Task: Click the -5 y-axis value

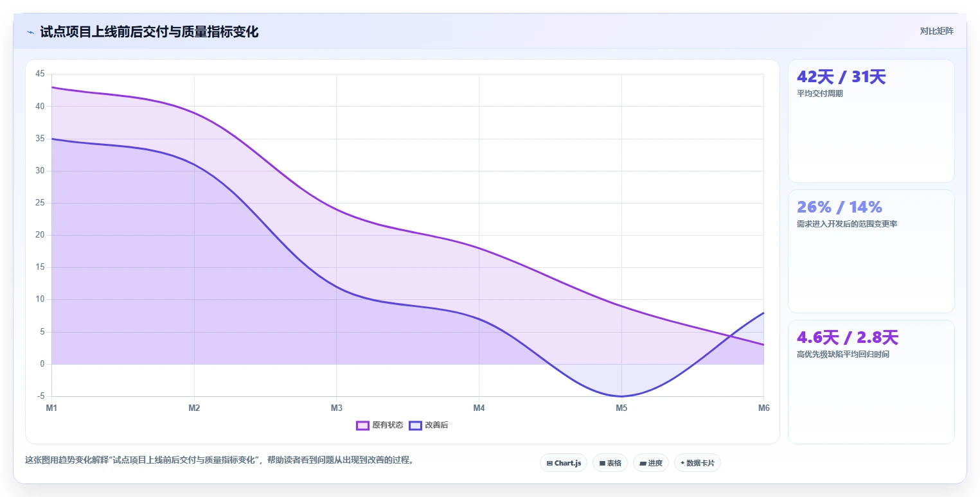Action: [40, 396]
